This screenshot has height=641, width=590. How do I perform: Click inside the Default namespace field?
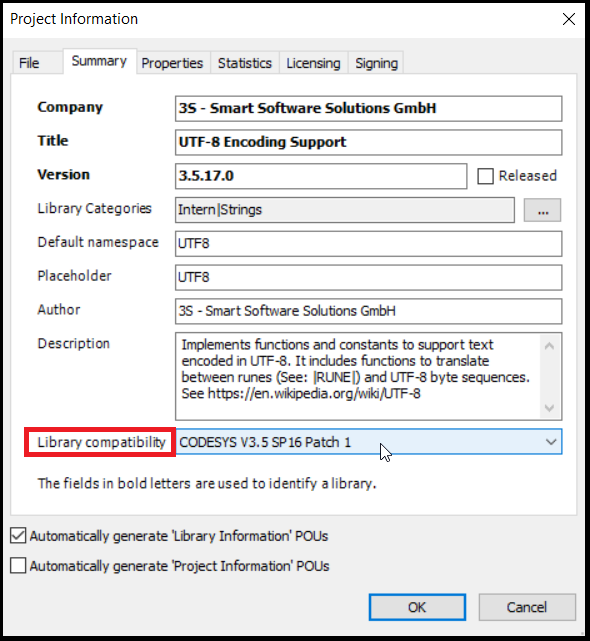point(368,244)
